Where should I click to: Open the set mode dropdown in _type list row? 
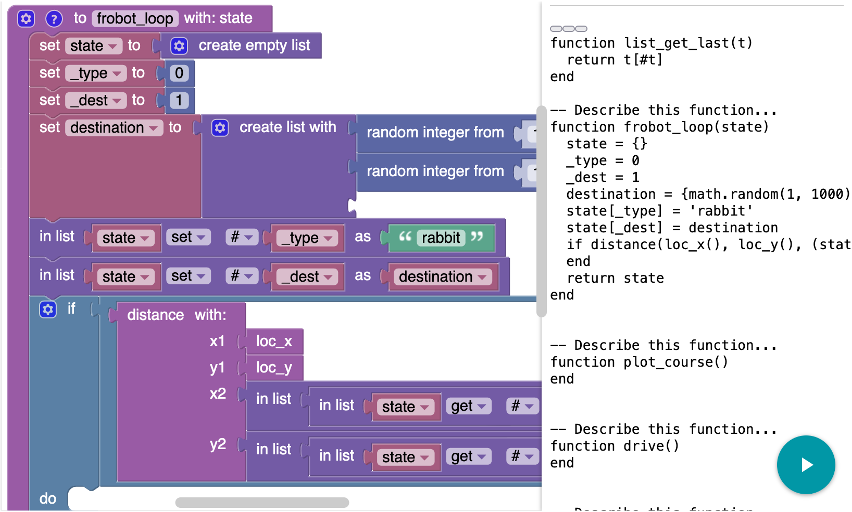point(189,238)
